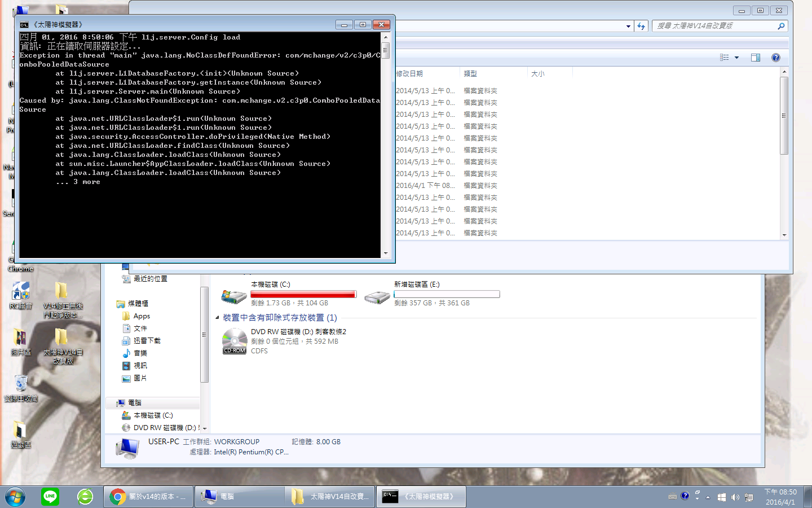Open DVD RW 磁碟機 (D:) 刺客教條2

[285, 341]
